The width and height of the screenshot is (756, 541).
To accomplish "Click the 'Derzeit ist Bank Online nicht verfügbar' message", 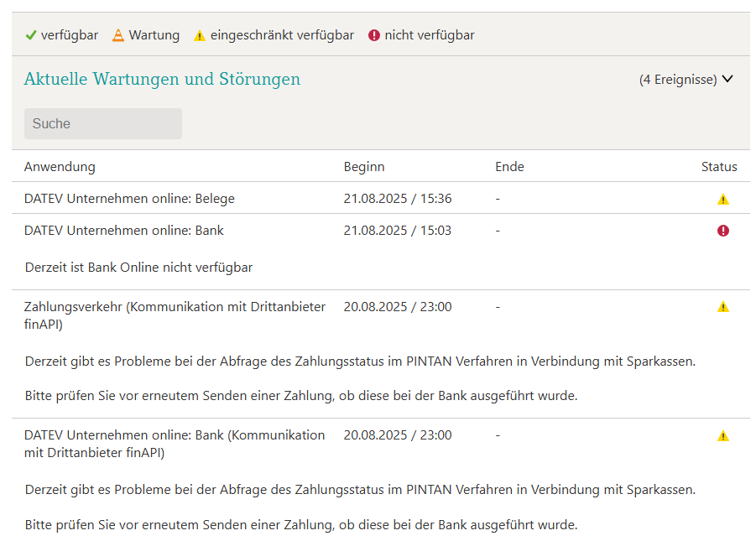I will pyautogui.click(x=138, y=268).
